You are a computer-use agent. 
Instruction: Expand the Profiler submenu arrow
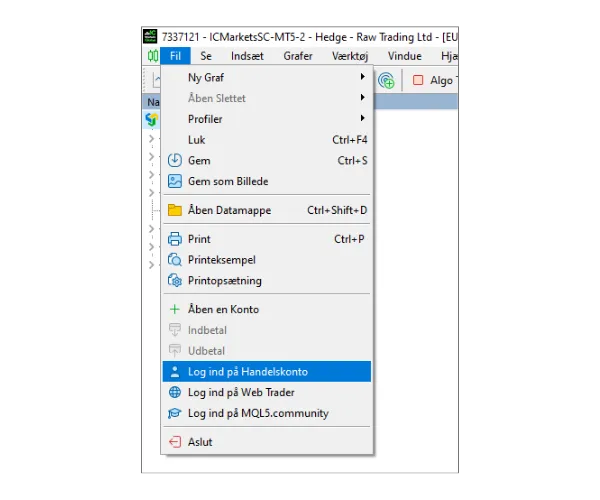(x=362, y=119)
